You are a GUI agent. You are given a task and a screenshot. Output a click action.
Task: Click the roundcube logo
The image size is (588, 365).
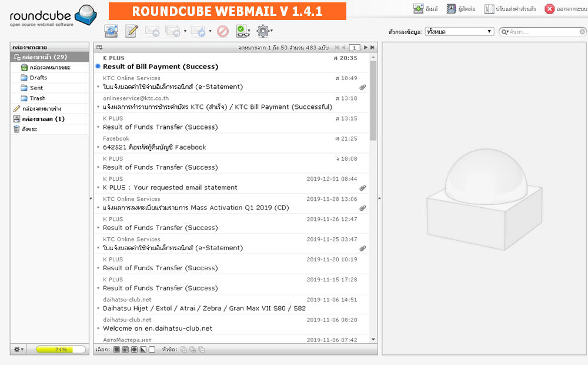tap(53, 15)
